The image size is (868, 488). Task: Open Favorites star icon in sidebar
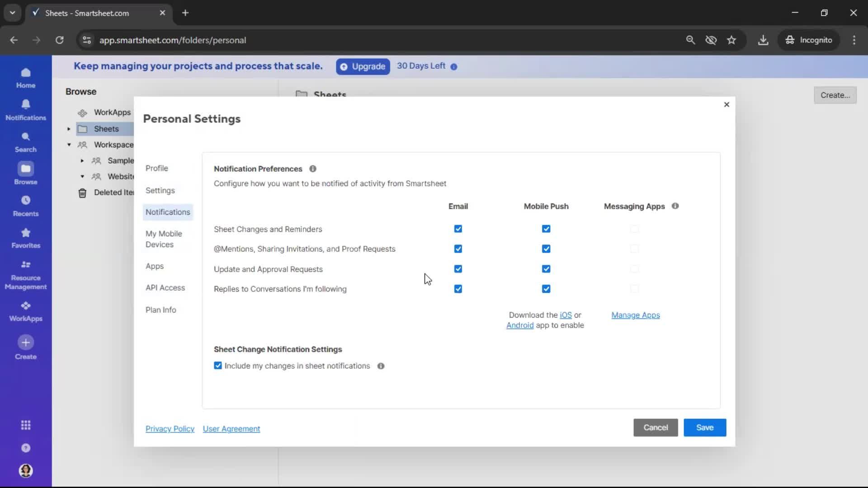point(26,238)
